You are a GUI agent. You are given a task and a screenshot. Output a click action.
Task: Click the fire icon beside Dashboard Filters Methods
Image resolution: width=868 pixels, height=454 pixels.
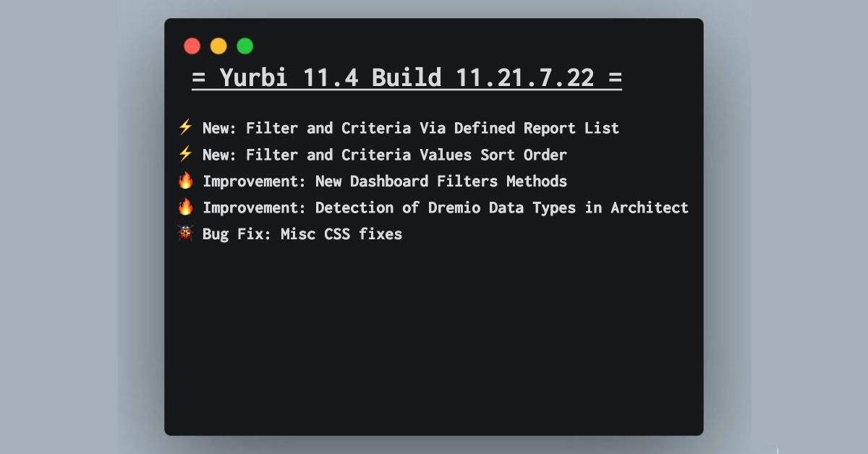click(x=186, y=181)
